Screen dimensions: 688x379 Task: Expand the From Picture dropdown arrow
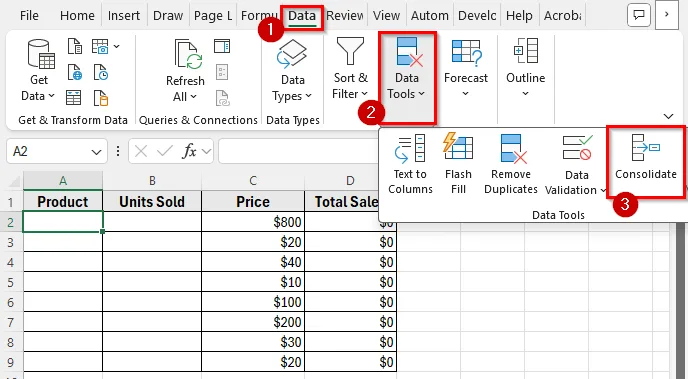click(x=116, y=46)
